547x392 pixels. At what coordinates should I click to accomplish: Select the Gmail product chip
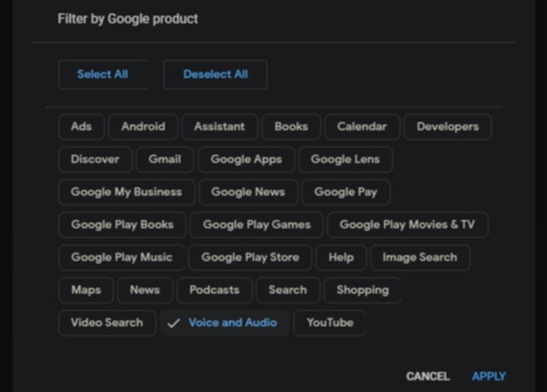[x=165, y=159]
